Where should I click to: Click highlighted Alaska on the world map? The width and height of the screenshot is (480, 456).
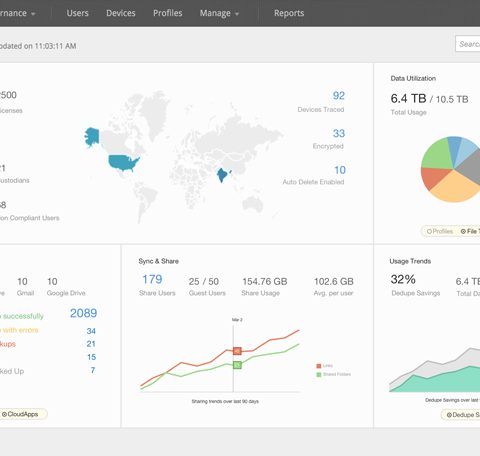coord(92,137)
